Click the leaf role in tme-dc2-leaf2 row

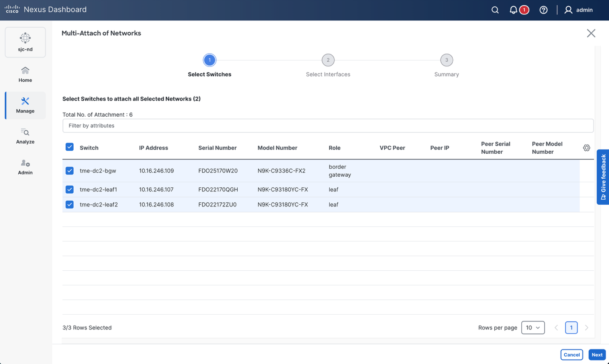coord(333,204)
